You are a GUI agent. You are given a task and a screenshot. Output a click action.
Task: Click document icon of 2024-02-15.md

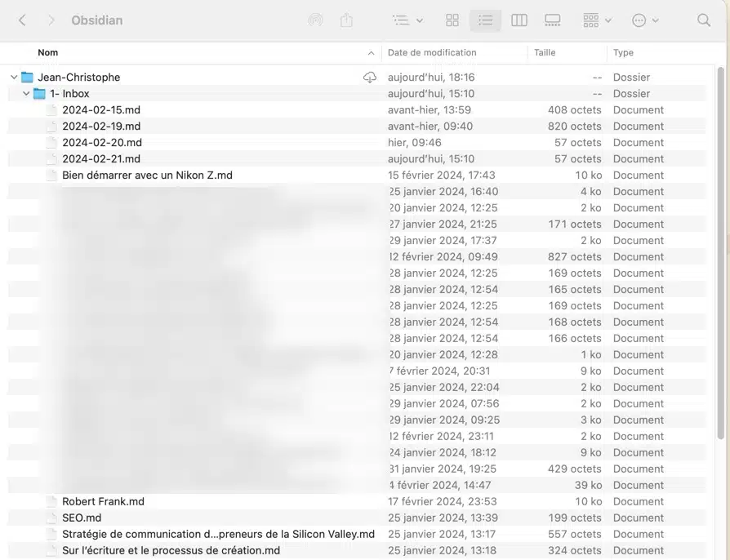[x=51, y=110]
